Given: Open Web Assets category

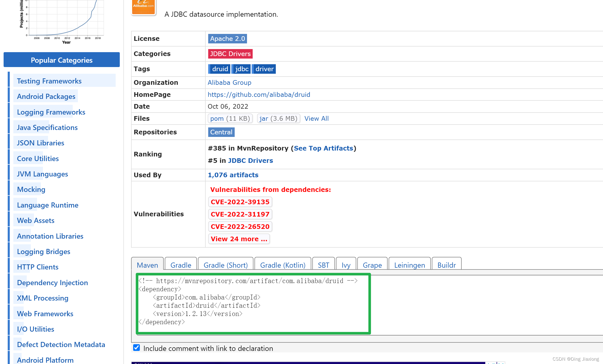Looking at the screenshot, I should 36,220.
